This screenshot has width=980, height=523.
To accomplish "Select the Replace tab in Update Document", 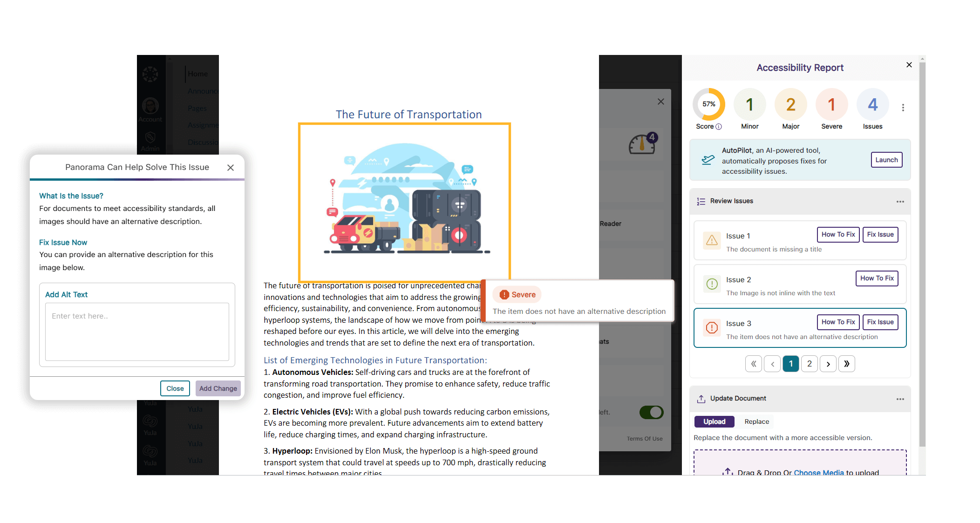I will coord(756,422).
